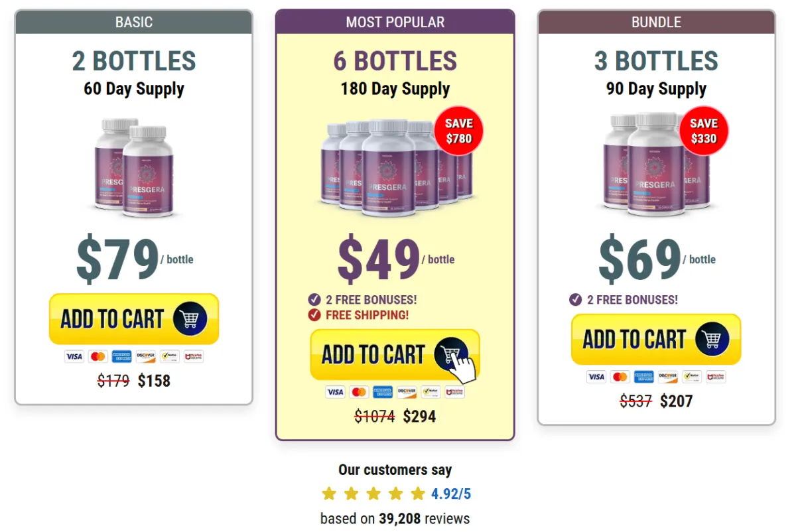Click the first gold rating star
796x532 pixels.
328,494
